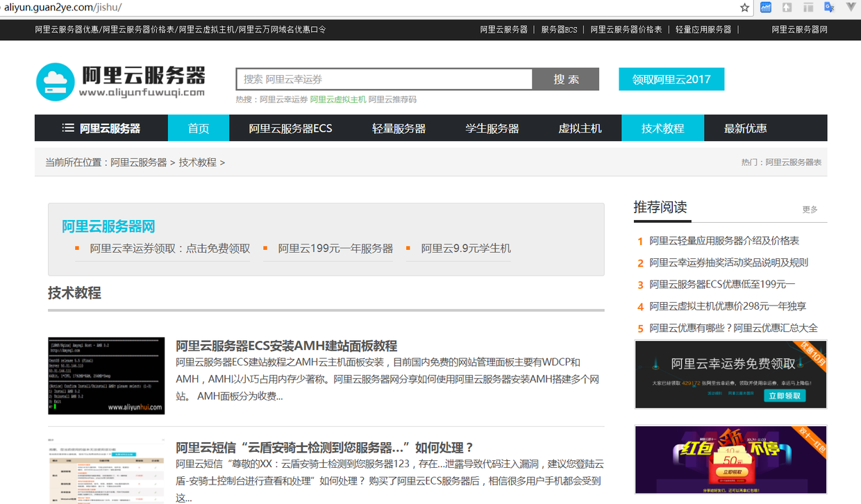The image size is (861, 504).
Task: Click the AMH terminal screenshot thumbnail
Action: [106, 376]
